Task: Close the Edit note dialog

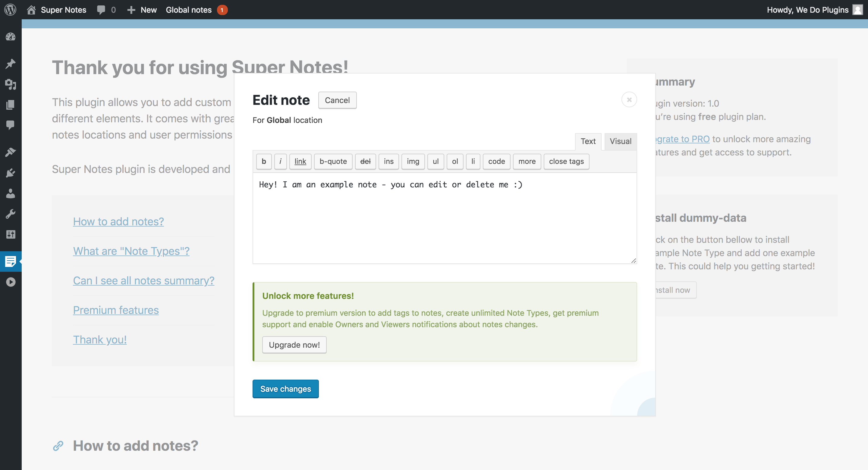Action: [629, 100]
